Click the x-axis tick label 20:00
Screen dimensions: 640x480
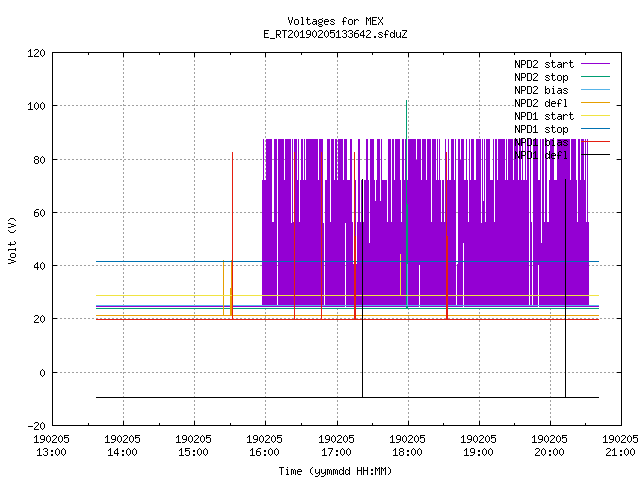click(x=549, y=453)
